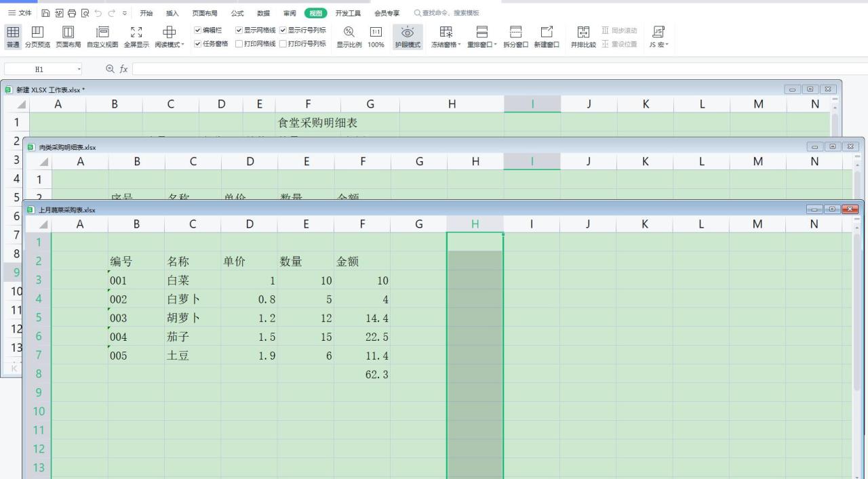Uncheck 显示网格线 checkbox
This screenshot has height=479, width=868.
(239, 30)
